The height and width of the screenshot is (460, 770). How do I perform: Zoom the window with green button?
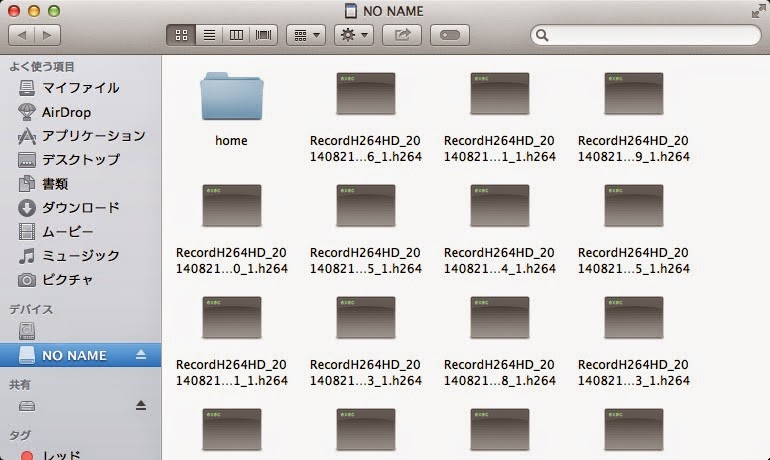click(x=54, y=11)
